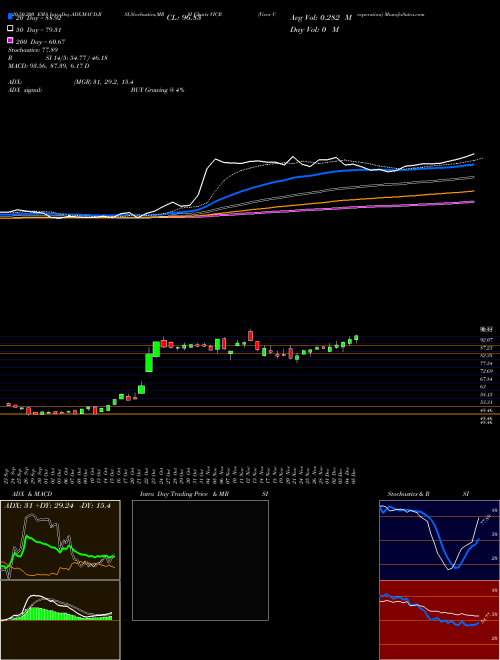Click the Day Vol: 0 M text
The height and width of the screenshot is (660, 500).
click(314, 29)
